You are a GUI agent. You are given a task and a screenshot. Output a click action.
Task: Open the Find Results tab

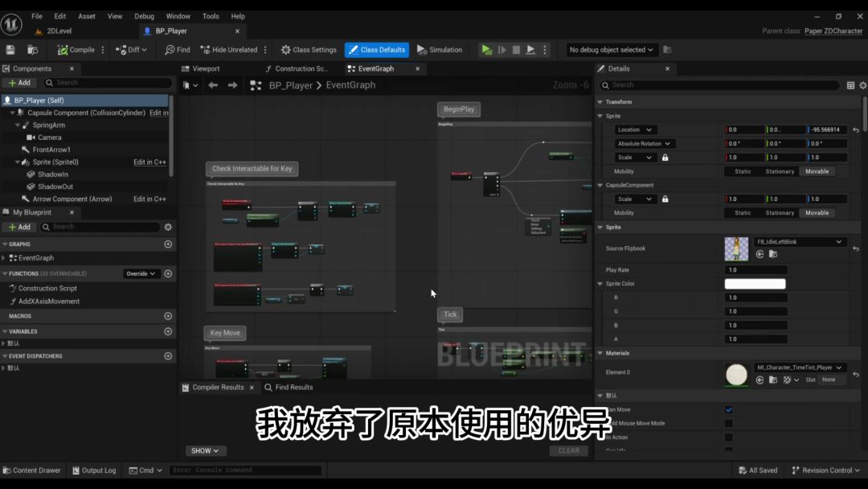pyautogui.click(x=289, y=387)
